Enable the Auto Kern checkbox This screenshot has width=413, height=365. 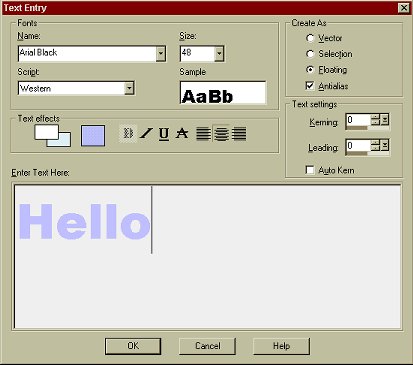click(310, 170)
